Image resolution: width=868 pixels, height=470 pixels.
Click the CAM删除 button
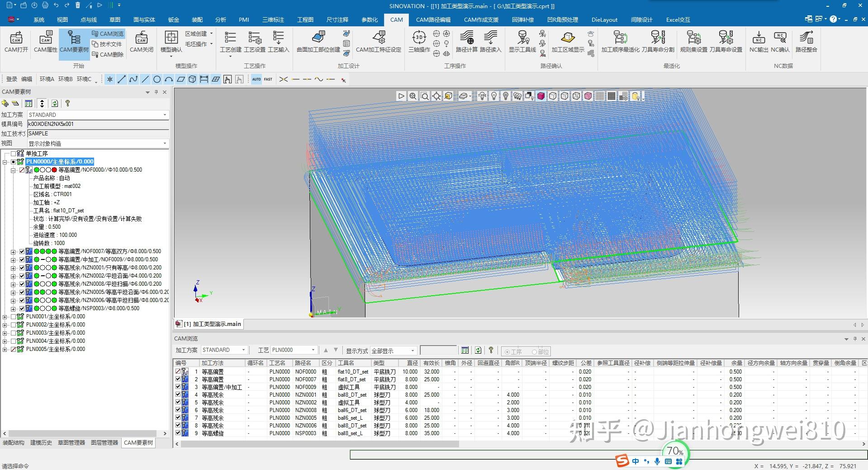tap(108, 54)
